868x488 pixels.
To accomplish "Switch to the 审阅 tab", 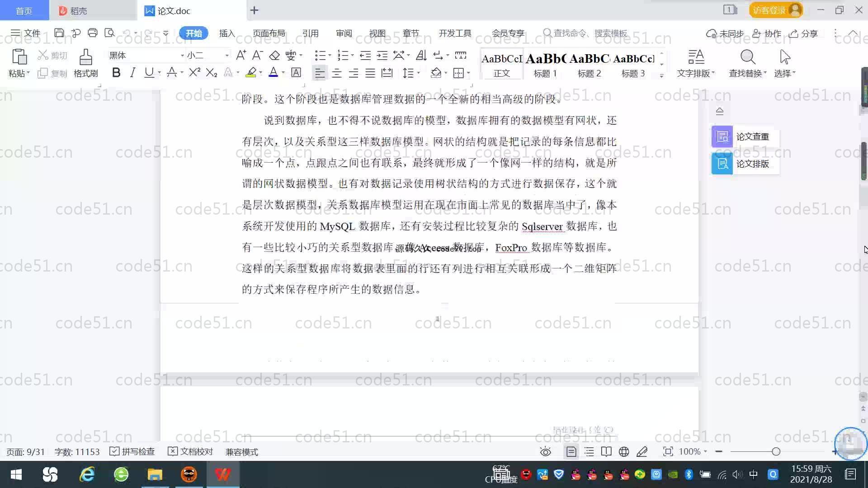I will (x=344, y=33).
